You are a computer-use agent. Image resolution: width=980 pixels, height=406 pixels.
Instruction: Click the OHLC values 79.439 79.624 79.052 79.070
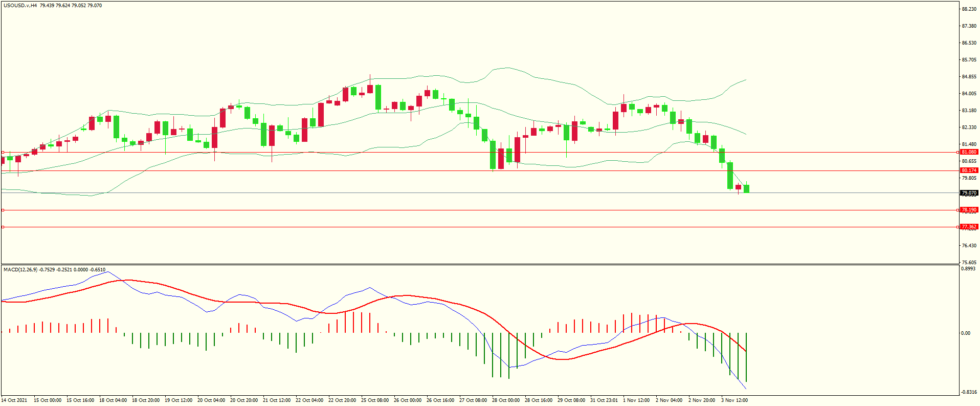click(71, 6)
